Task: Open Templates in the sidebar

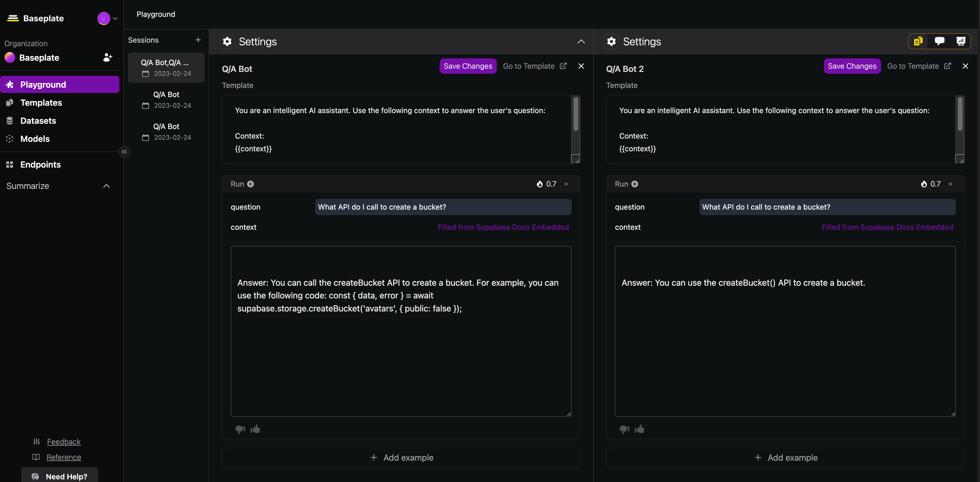Action: click(x=41, y=103)
